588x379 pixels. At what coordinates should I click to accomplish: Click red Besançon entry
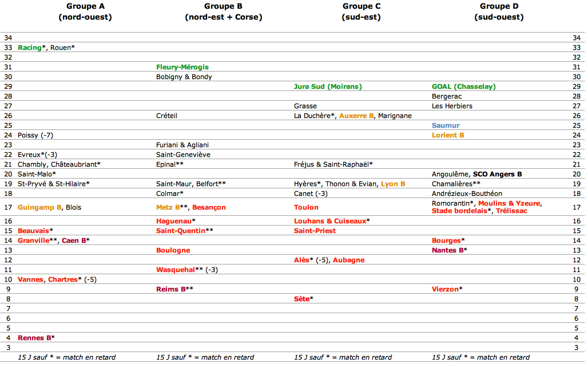(x=209, y=207)
